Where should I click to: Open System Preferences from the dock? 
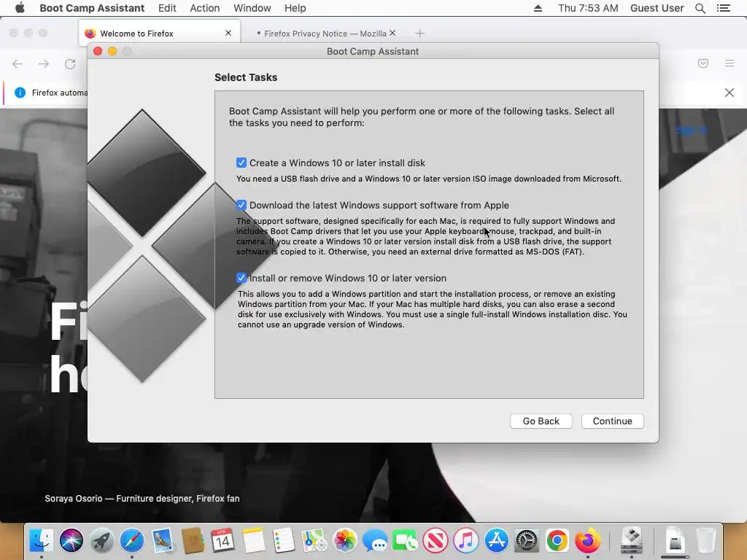click(x=527, y=541)
